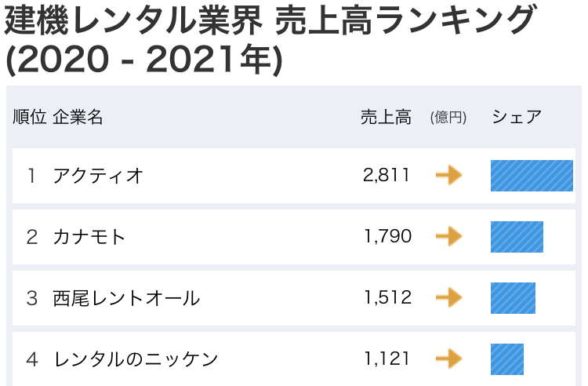Open the 西尾レントオール company name link
588x386 pixels.
(125, 297)
